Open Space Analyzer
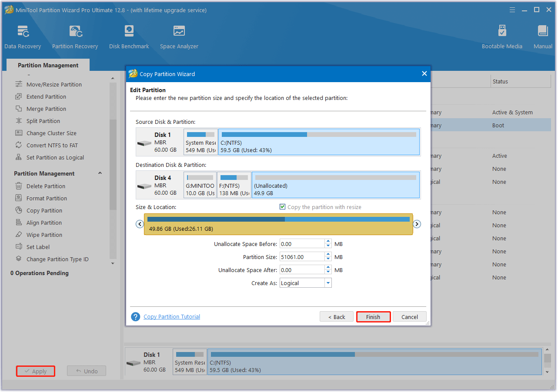Viewport: 558px width, 392px height. click(x=179, y=37)
